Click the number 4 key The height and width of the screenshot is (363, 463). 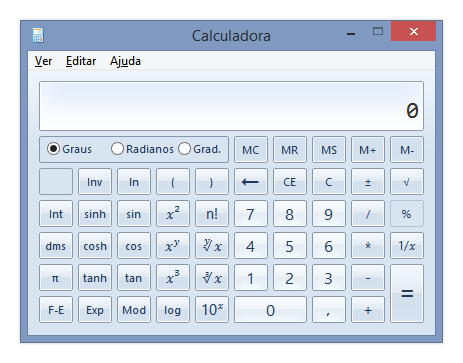(x=251, y=246)
